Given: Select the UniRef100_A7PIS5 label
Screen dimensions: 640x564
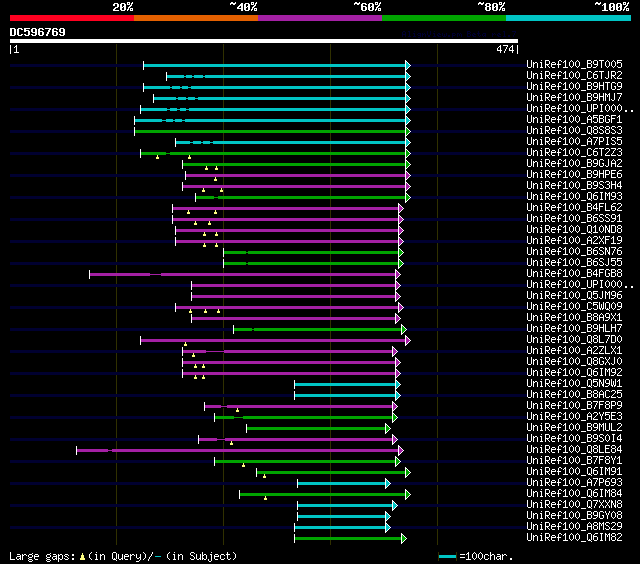Looking at the screenshot, I should click(574, 141).
